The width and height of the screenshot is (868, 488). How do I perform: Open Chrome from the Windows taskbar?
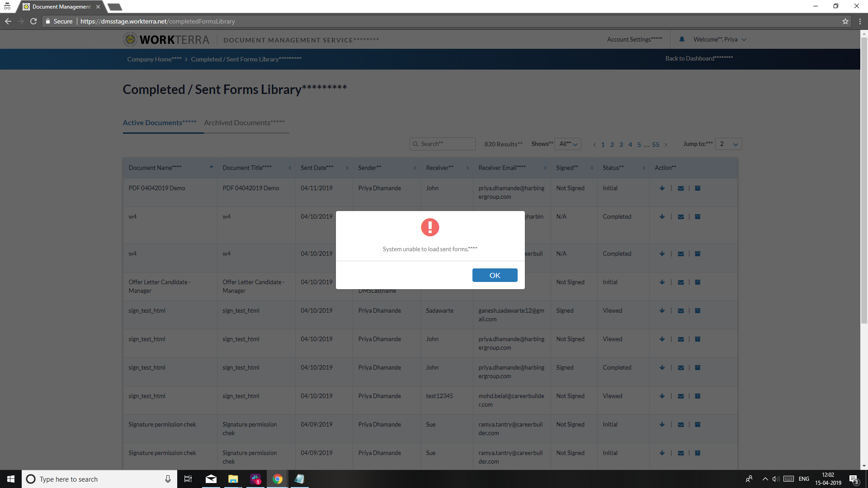(x=278, y=479)
